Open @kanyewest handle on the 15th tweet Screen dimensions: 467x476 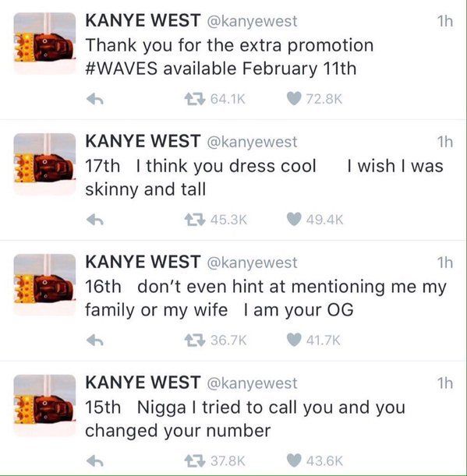252,383
